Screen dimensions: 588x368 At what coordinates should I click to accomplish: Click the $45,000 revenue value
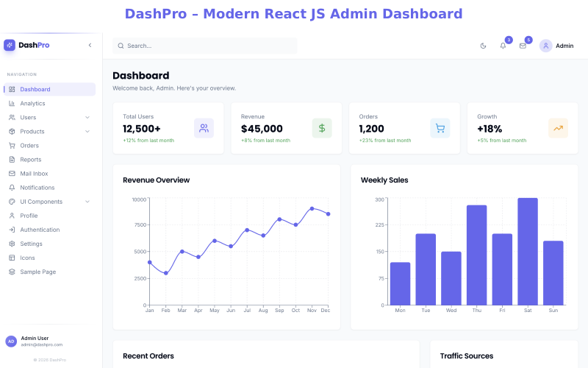tap(262, 129)
